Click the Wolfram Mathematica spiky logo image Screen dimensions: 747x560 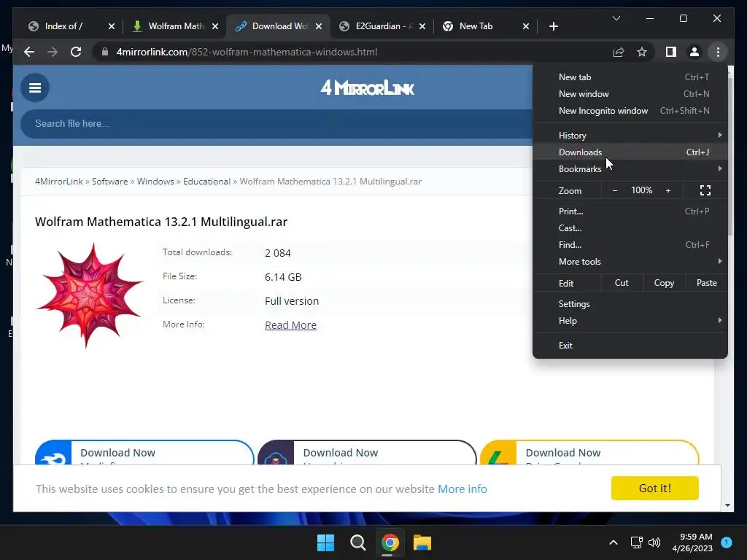click(90, 295)
